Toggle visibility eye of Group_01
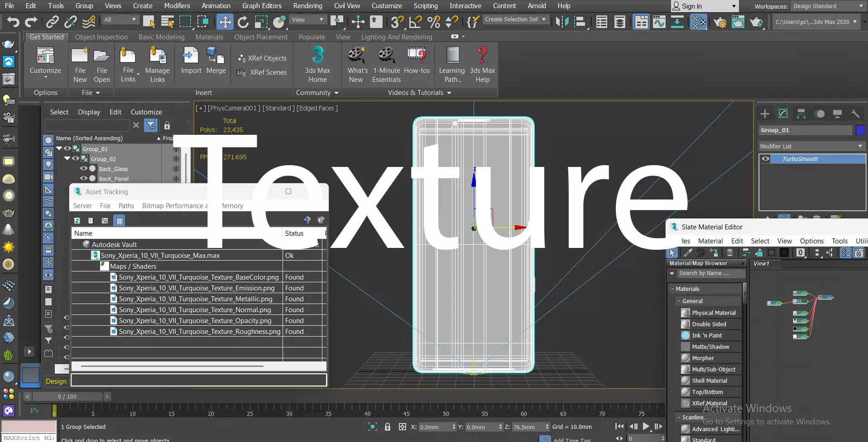 pyautogui.click(x=67, y=148)
